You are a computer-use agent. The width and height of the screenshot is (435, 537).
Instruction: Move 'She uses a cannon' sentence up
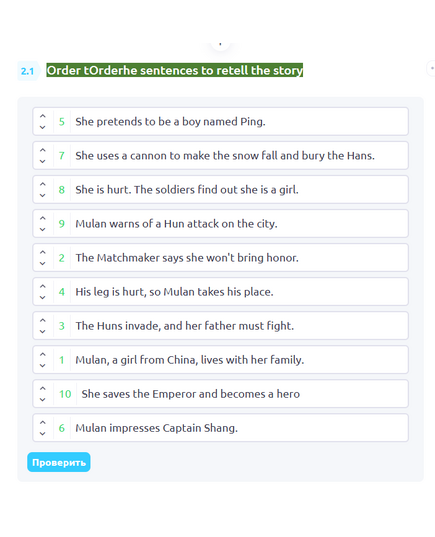42,150
